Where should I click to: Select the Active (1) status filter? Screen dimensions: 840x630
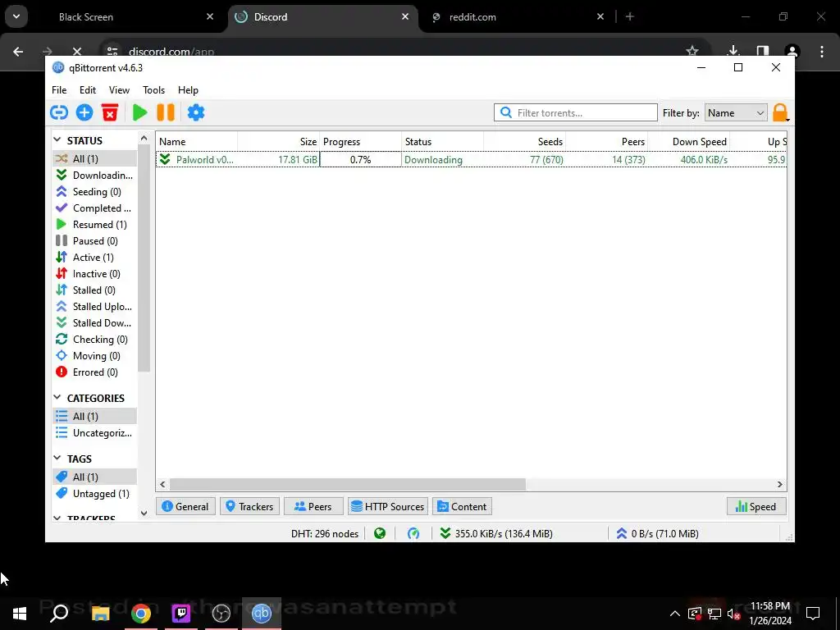[x=95, y=257]
